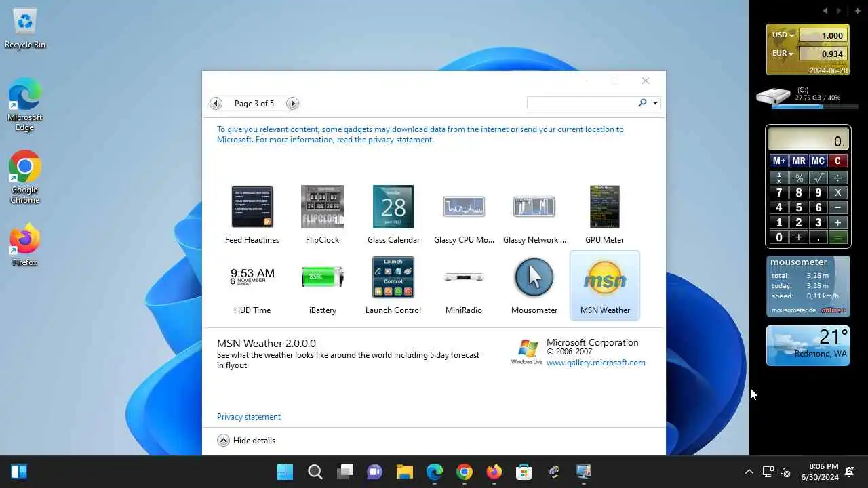Click calculator divide key

coord(837,178)
